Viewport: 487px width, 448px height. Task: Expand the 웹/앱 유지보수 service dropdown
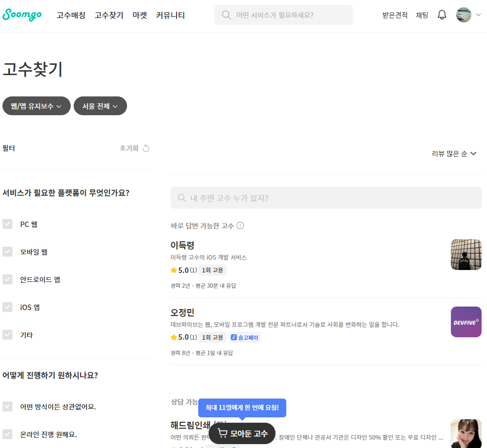36,106
